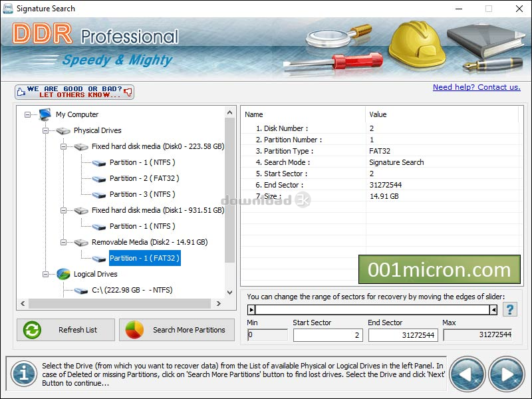Click the sector range slider track
The height and width of the screenshot is (399, 532).
click(372, 310)
